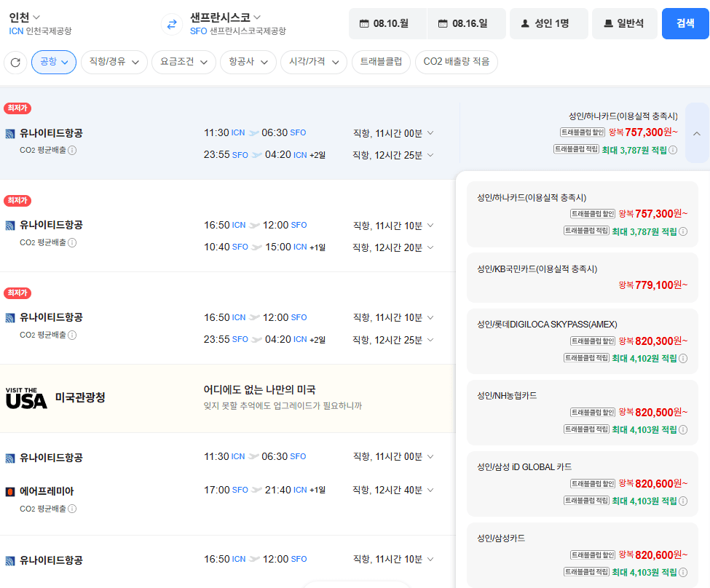Swap origin and destination airports
Image resolution: width=710 pixels, height=588 pixels.
tap(172, 24)
